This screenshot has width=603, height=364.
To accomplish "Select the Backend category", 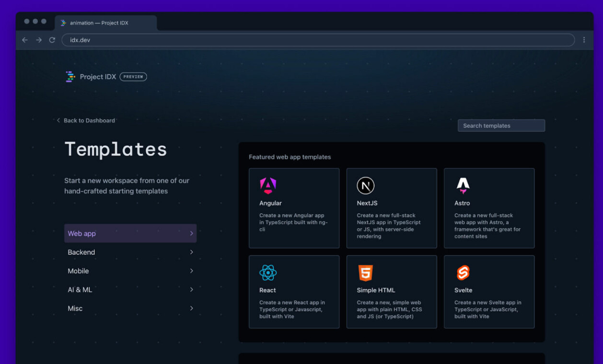I will click(x=130, y=252).
